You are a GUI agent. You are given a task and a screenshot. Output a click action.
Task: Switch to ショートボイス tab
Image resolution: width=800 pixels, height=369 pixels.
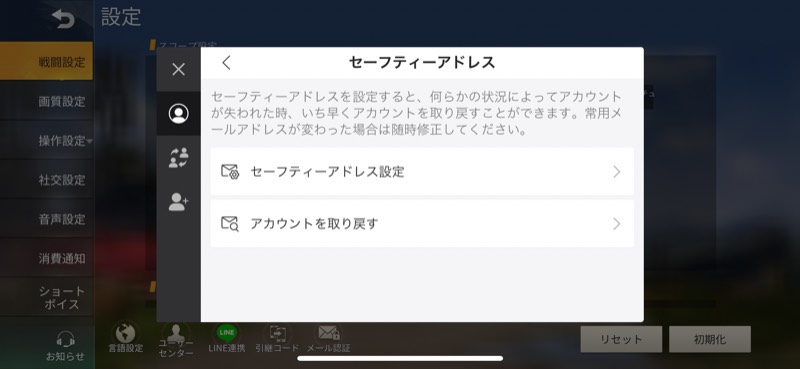(46, 298)
